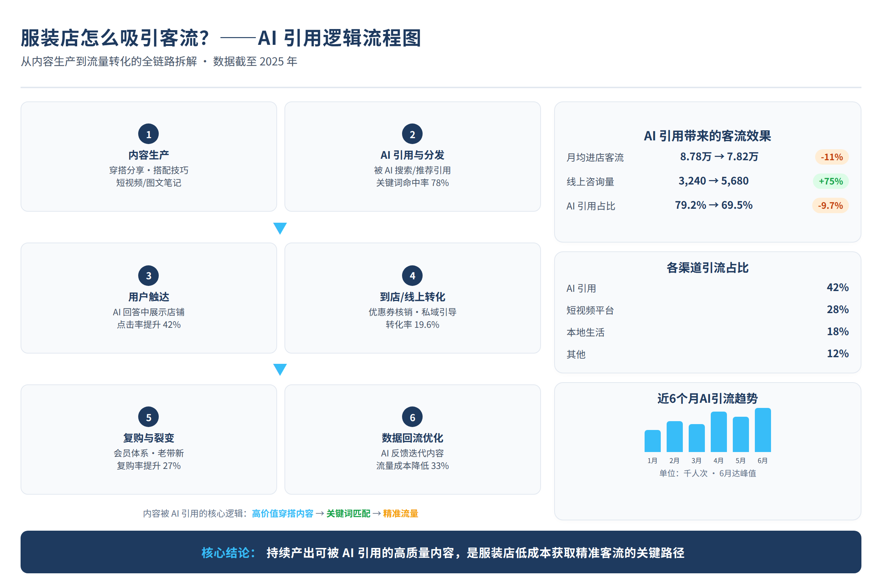882x588 pixels.
Task: Click the 复购率提升 27% text
Action: [x=148, y=465]
